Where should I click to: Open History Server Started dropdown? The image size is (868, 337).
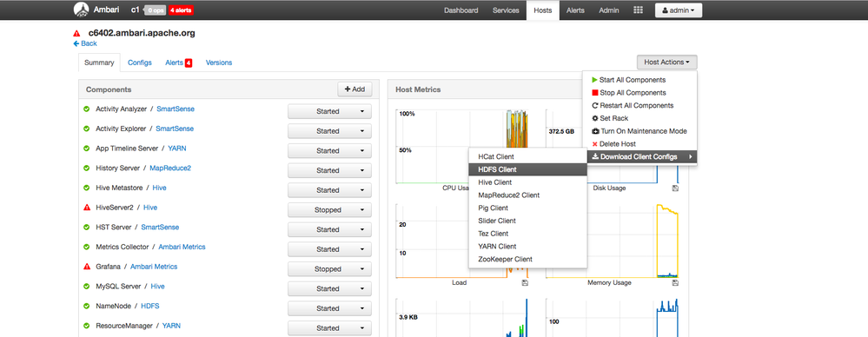[x=329, y=170]
